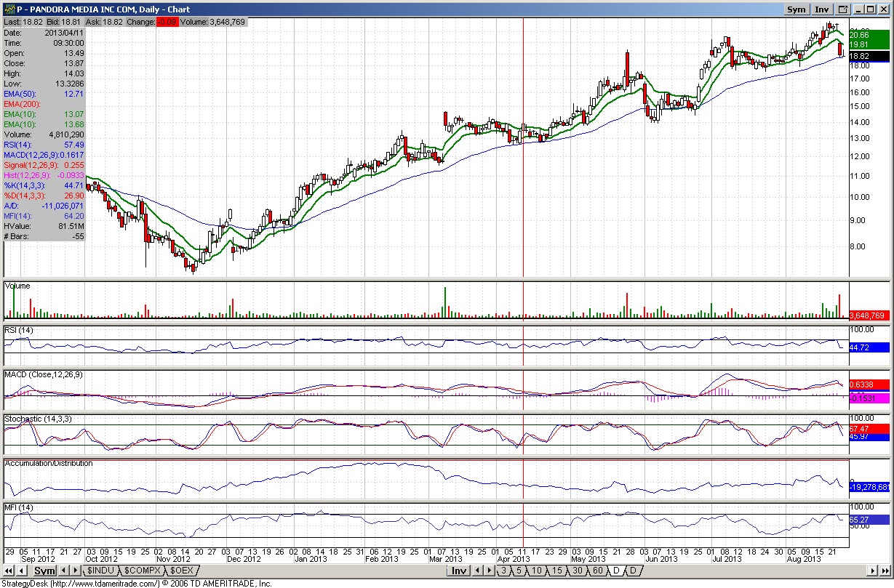Select the 10 minute interval tab

(536, 571)
